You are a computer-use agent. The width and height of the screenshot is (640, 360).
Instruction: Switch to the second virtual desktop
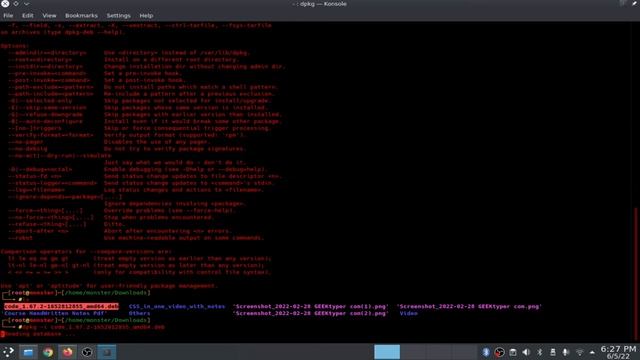click(x=413, y=352)
